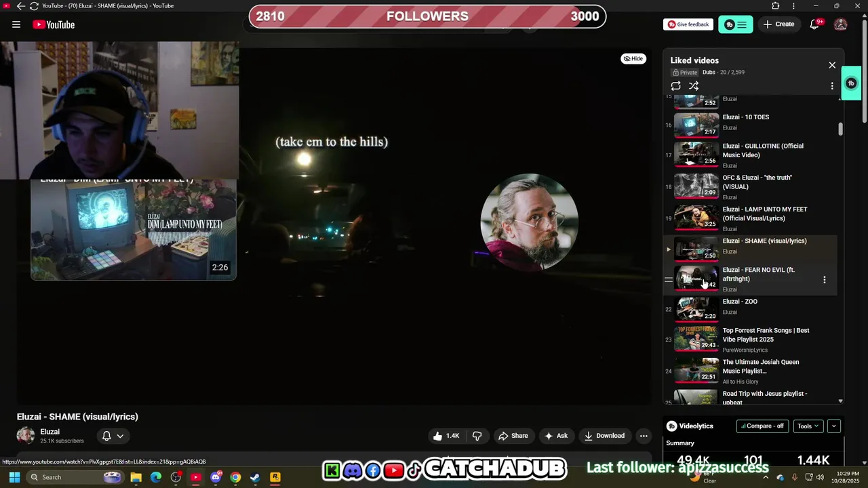Viewport: 868px width, 488px height.
Task: Open File Explorer from taskbar
Action: (x=136, y=477)
